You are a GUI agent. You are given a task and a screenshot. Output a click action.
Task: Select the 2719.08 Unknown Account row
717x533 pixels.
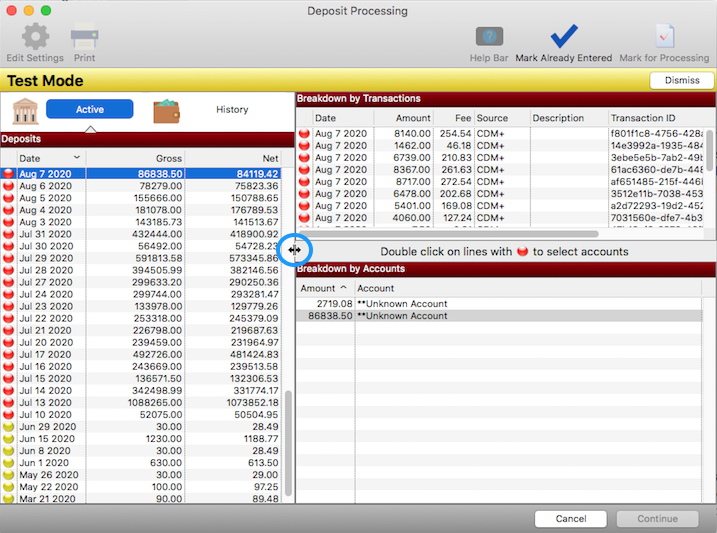500,303
